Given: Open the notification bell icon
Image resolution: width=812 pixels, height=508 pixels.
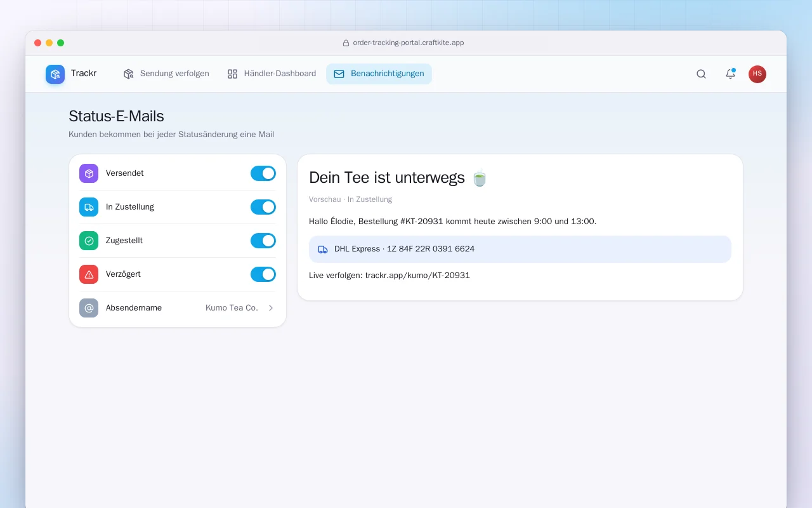Looking at the screenshot, I should [x=730, y=74].
